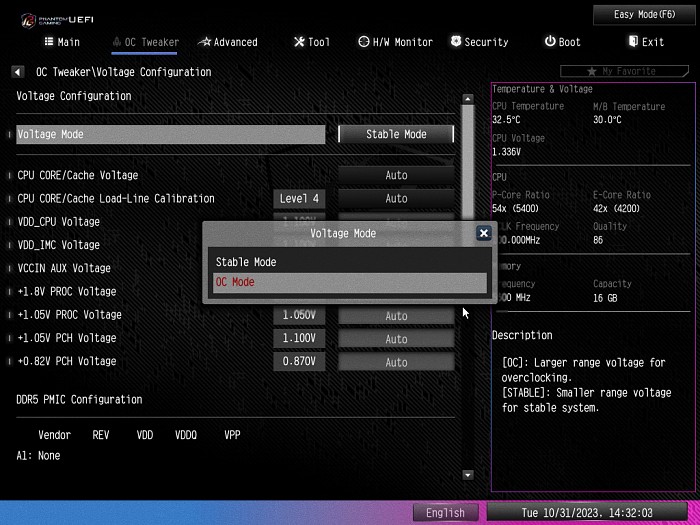Open My Favorite list
700x525 pixels.
624,71
